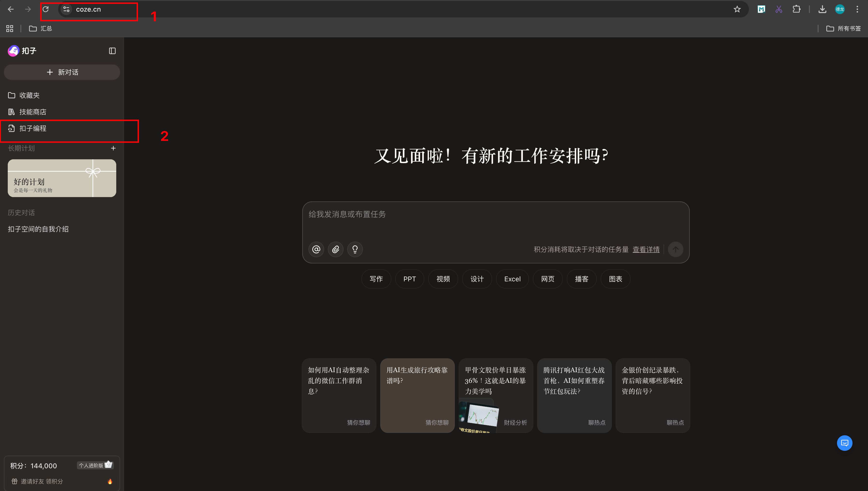Open the blue feedback chat bubble

845,443
